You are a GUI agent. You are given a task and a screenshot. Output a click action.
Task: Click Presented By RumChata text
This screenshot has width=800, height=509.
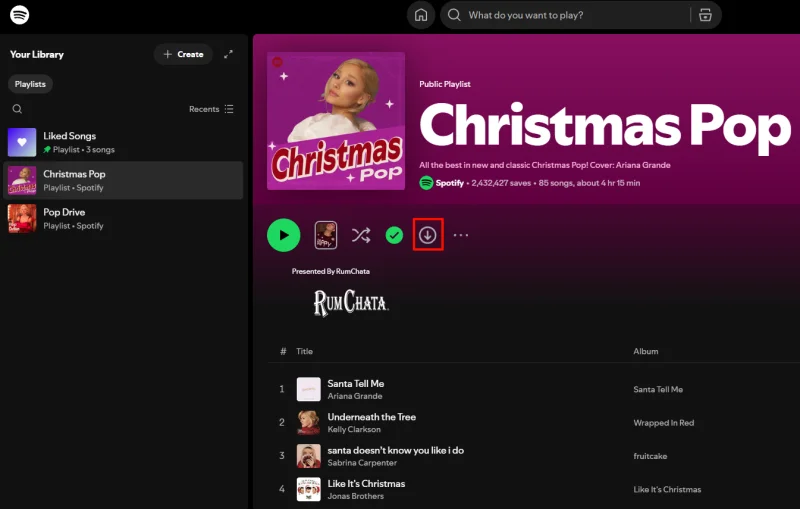[x=331, y=271]
